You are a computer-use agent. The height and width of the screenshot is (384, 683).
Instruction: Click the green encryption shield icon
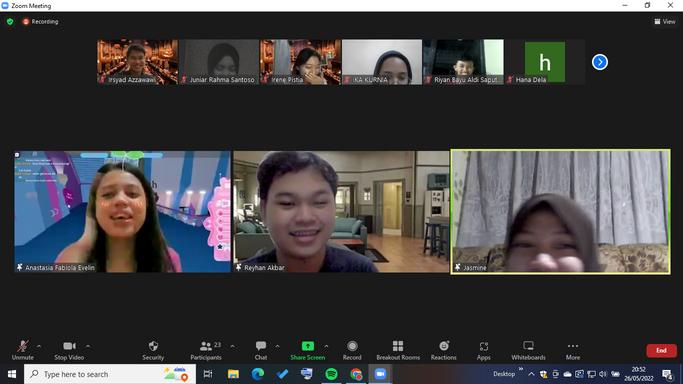pos(10,21)
